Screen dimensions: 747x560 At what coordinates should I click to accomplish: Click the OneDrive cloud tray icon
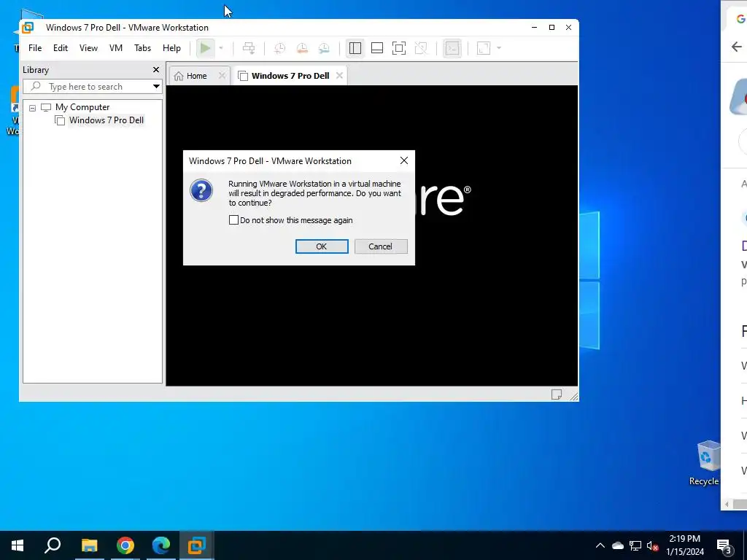tap(618, 545)
